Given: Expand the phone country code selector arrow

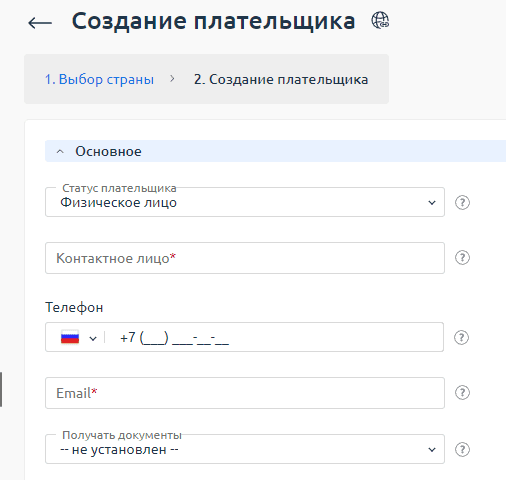Looking at the screenshot, I should click(93, 339).
